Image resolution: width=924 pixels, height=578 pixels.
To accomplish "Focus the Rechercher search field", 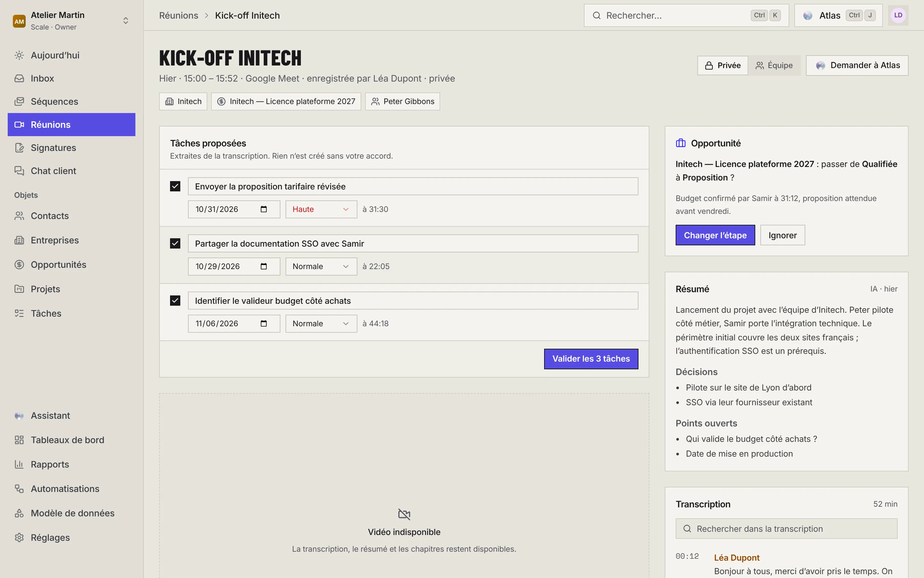I will pyautogui.click(x=686, y=15).
